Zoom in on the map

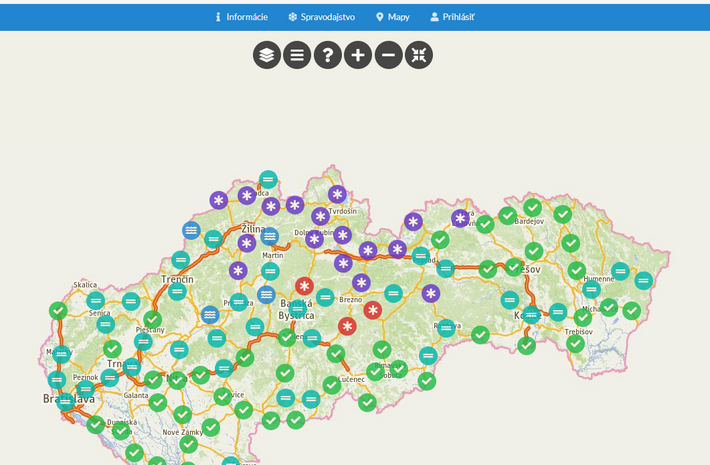click(x=358, y=55)
